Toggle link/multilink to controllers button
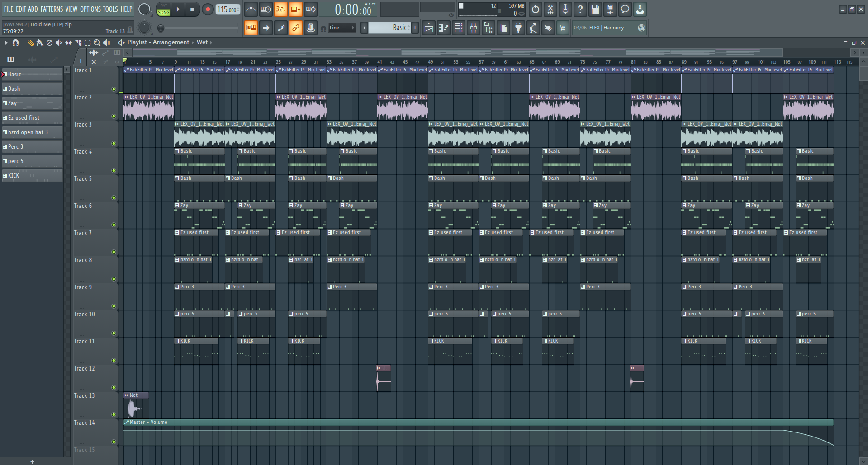 point(295,28)
